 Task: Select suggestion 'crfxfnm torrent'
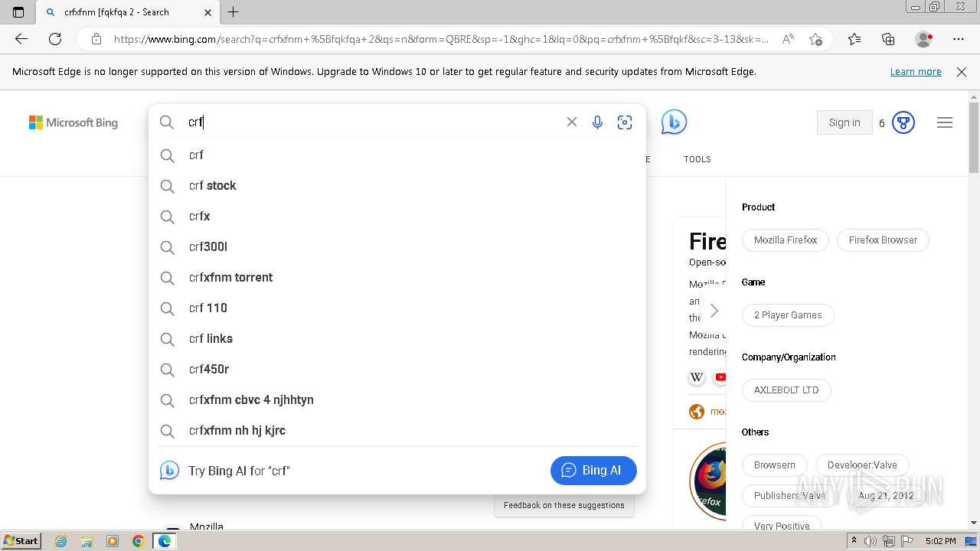[x=397, y=277]
